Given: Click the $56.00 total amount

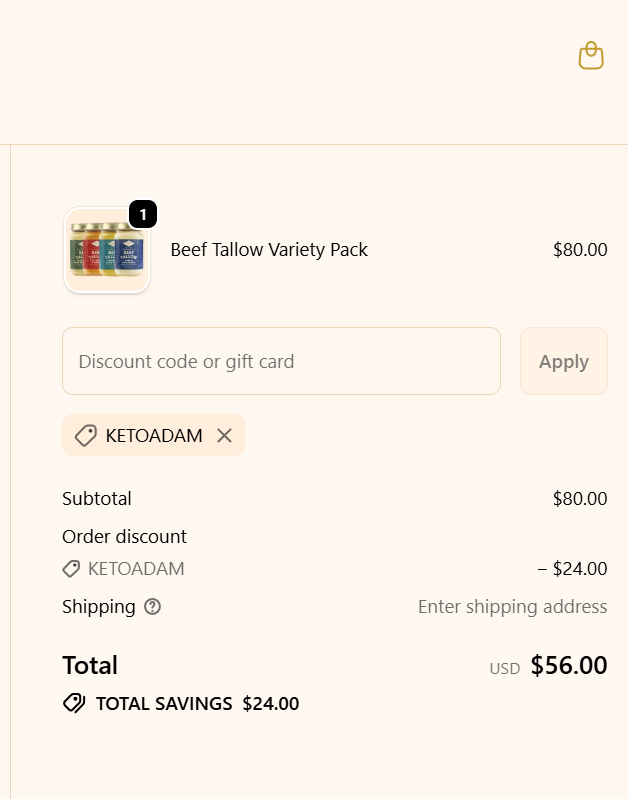Looking at the screenshot, I should coord(568,665).
